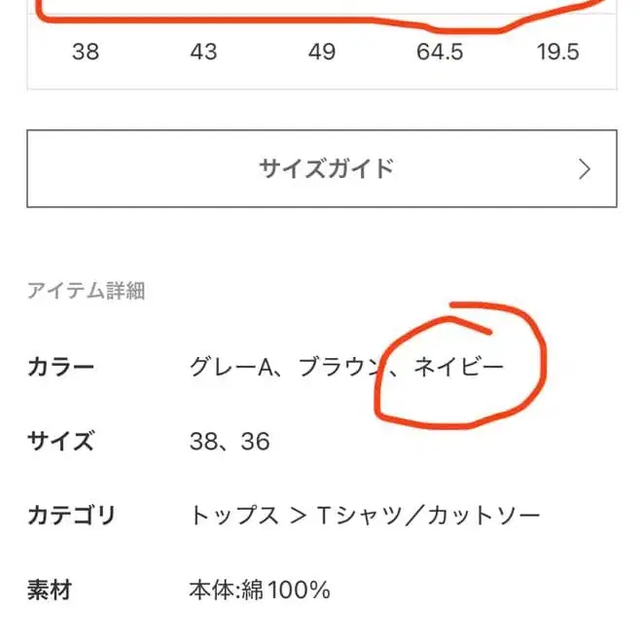Click the 43 measurement value

click(203, 52)
